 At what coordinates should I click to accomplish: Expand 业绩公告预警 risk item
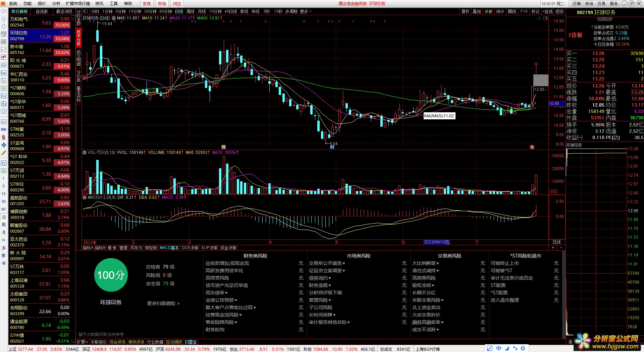click(221, 300)
